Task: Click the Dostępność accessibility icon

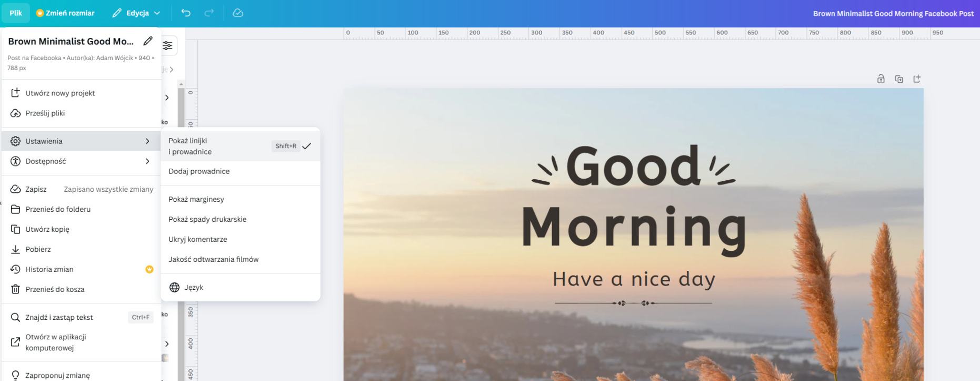Action: point(15,161)
